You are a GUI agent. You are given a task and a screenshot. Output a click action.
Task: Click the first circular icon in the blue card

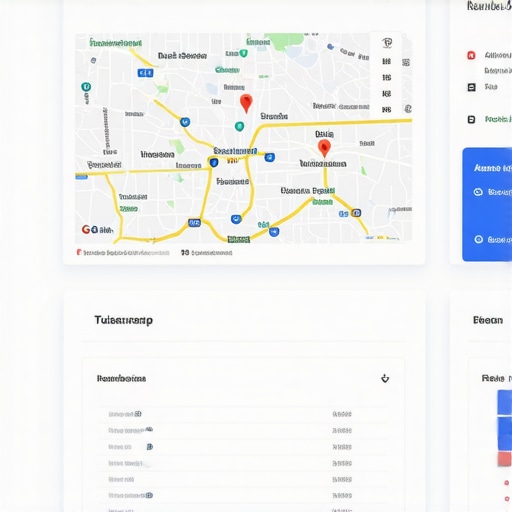point(478,192)
